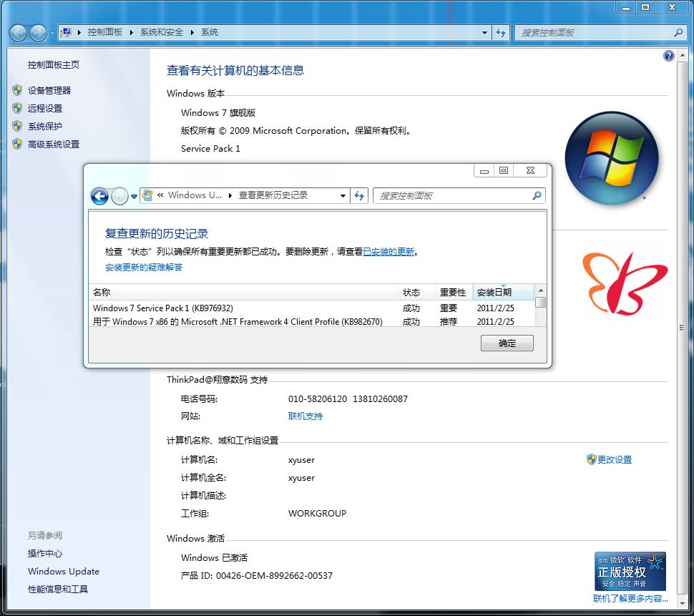Click the red butterfly OEM logo

(625, 283)
